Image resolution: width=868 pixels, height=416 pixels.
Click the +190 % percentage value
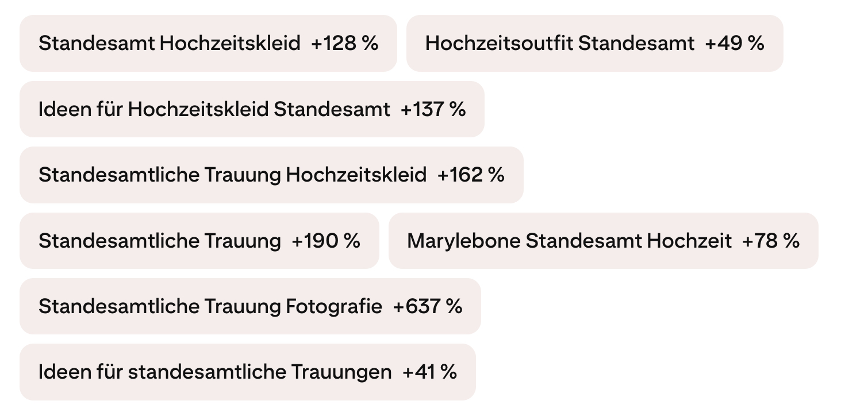(x=326, y=241)
